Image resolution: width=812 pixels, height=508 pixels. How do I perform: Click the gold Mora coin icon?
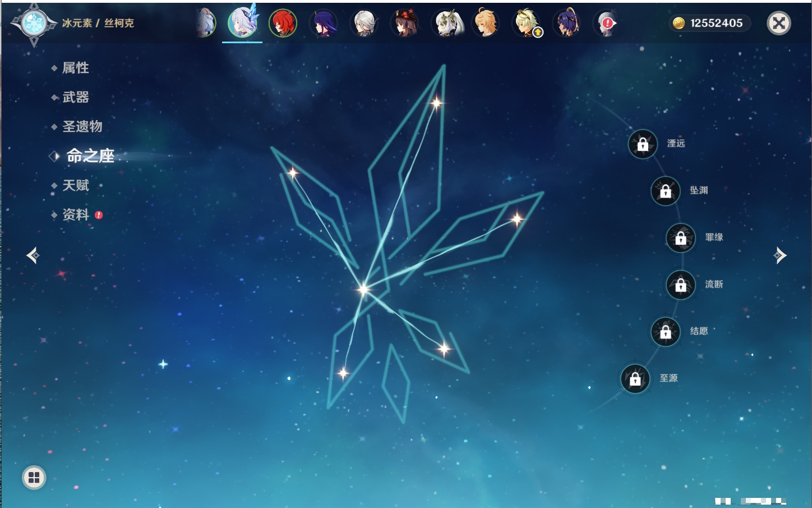[679, 23]
